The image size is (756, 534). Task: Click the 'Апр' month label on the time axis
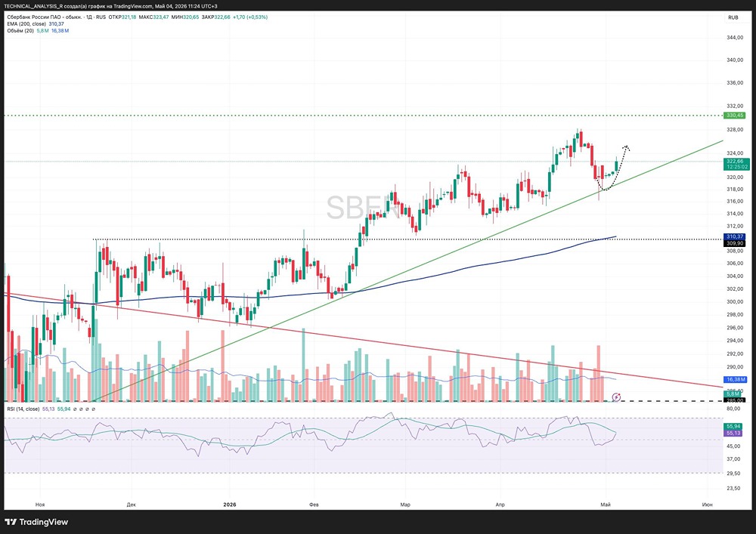(x=500, y=505)
